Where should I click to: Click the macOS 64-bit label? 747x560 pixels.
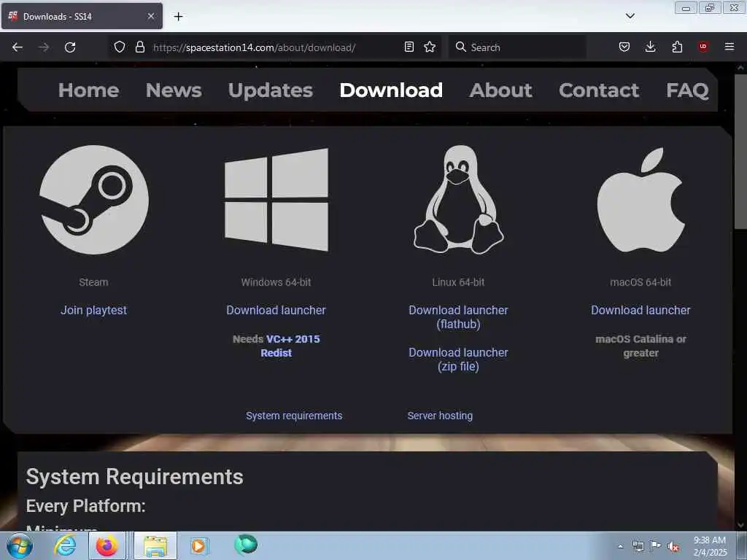coord(640,282)
